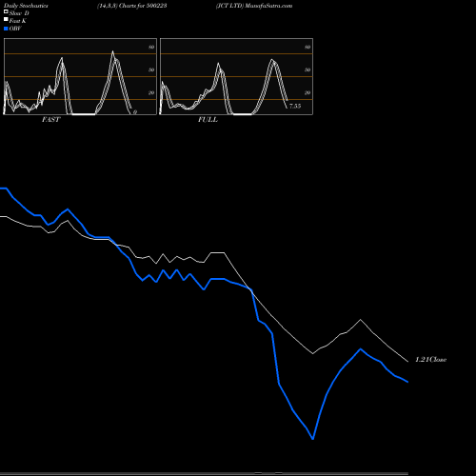Click the '50' axis label in FULL chart
476x476 pixels.
[x=307, y=69]
